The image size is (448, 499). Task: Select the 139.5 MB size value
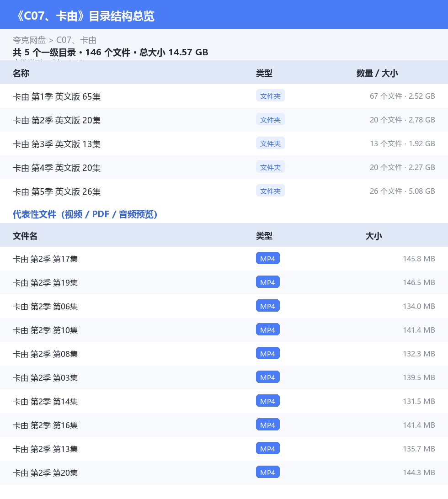419,377
